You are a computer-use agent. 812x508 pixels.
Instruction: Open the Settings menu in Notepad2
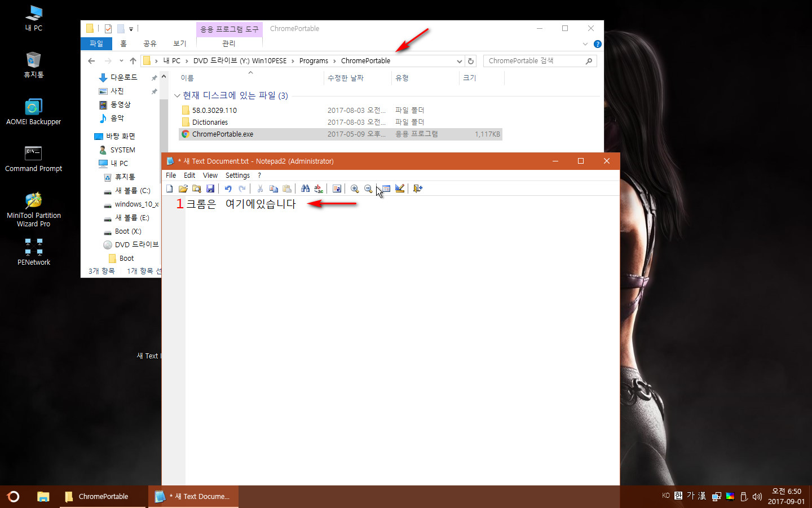coord(237,176)
